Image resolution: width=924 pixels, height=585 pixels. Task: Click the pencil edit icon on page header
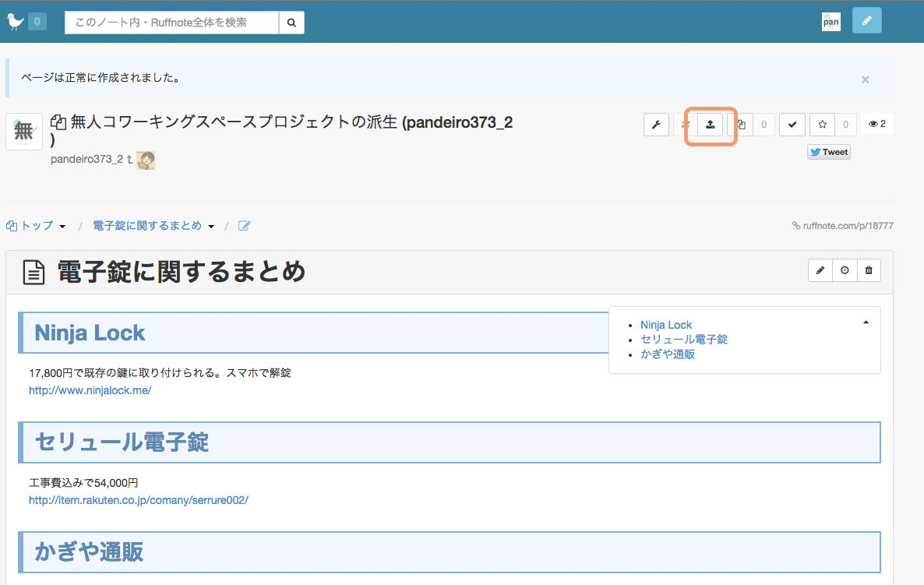click(x=820, y=270)
